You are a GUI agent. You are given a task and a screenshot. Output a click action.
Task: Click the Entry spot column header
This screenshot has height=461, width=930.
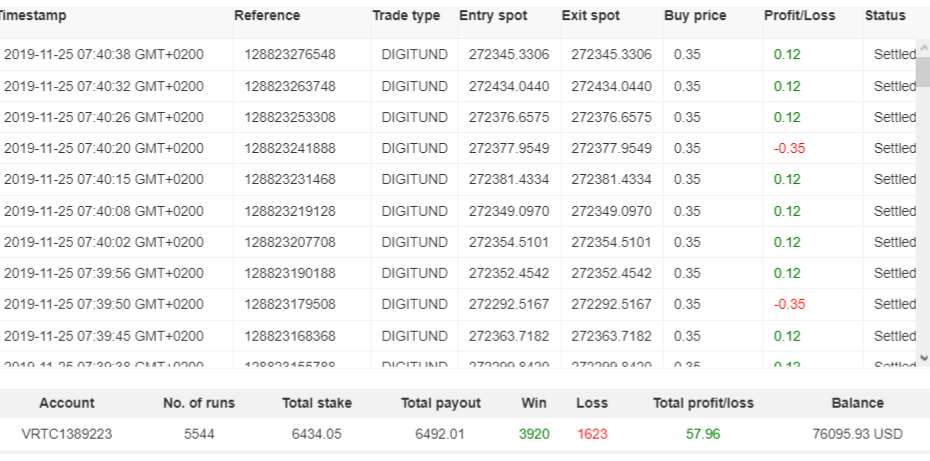[x=493, y=16]
